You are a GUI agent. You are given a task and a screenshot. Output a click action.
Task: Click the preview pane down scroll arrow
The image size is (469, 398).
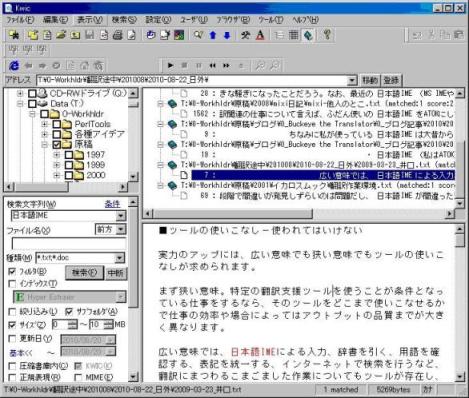tap(460, 377)
